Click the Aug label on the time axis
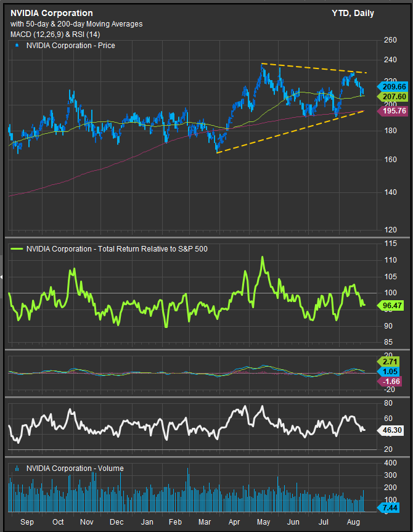 353,522
